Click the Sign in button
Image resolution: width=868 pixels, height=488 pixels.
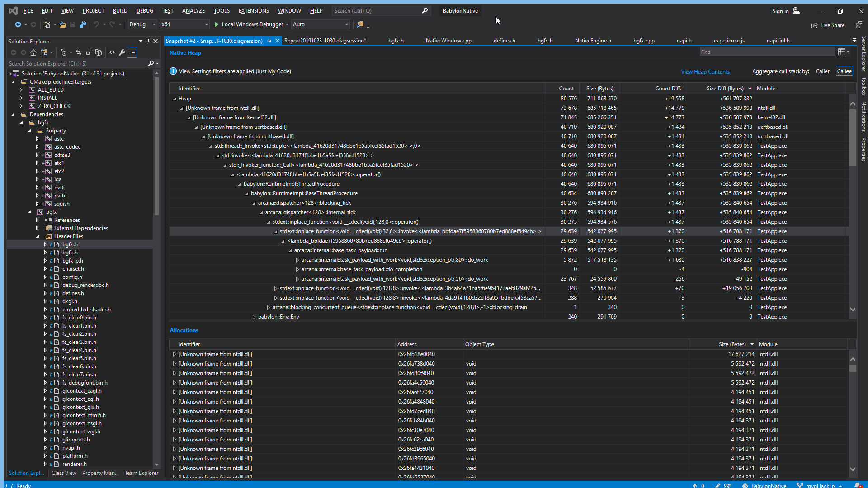[x=781, y=11]
